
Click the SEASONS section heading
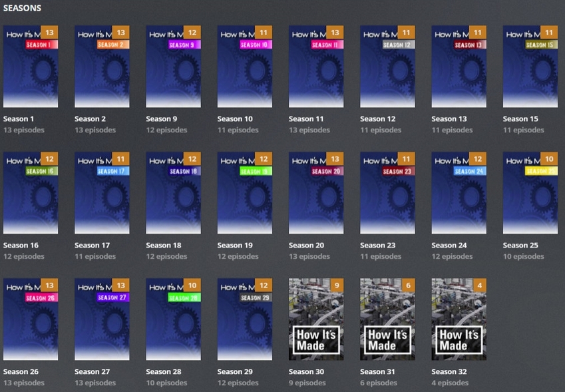23,8
